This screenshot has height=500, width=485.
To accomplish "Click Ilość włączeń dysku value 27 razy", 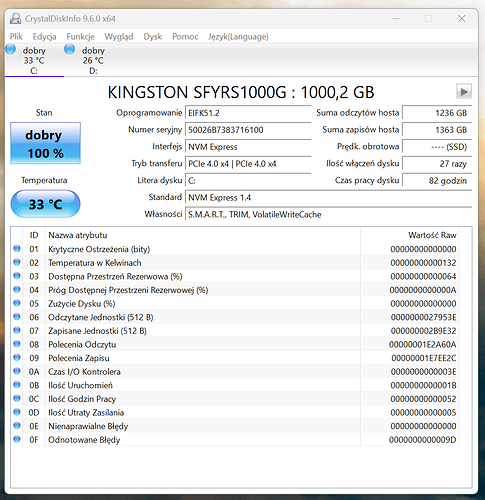I will [x=437, y=164].
